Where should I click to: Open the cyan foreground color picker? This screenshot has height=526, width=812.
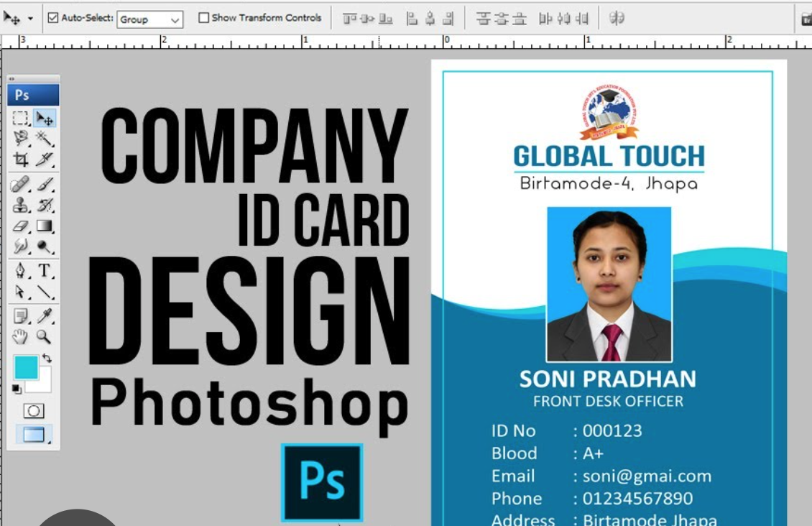point(26,367)
